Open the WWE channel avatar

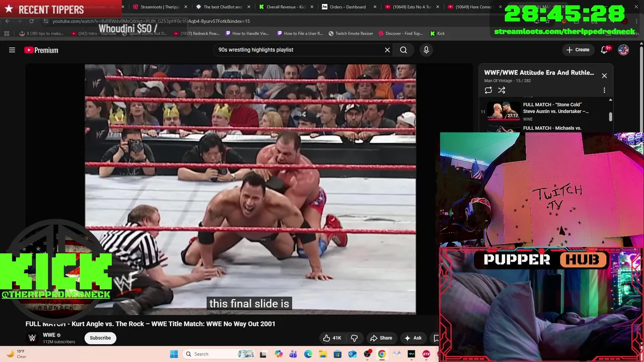32,338
